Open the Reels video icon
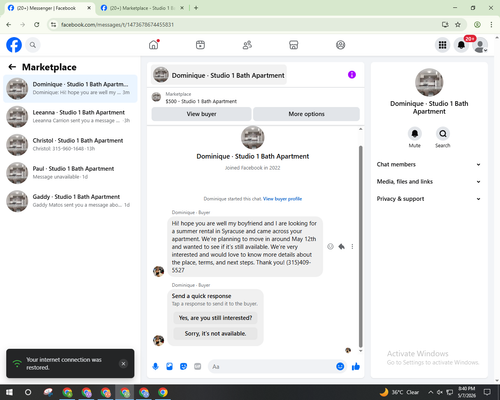Image resolution: width=500 pixels, height=400 pixels. (x=200, y=45)
